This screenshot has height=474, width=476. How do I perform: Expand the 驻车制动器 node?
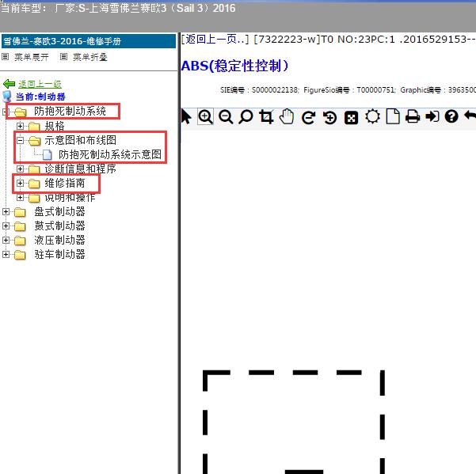tap(6, 255)
